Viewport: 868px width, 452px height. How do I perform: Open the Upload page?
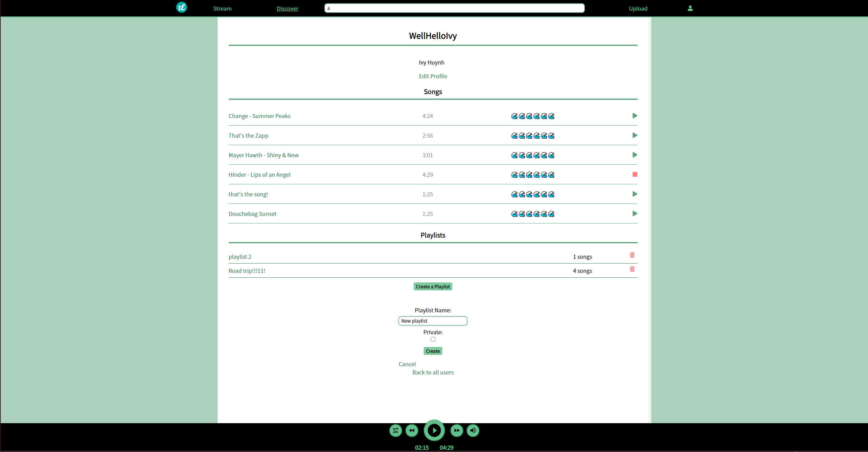click(x=638, y=9)
